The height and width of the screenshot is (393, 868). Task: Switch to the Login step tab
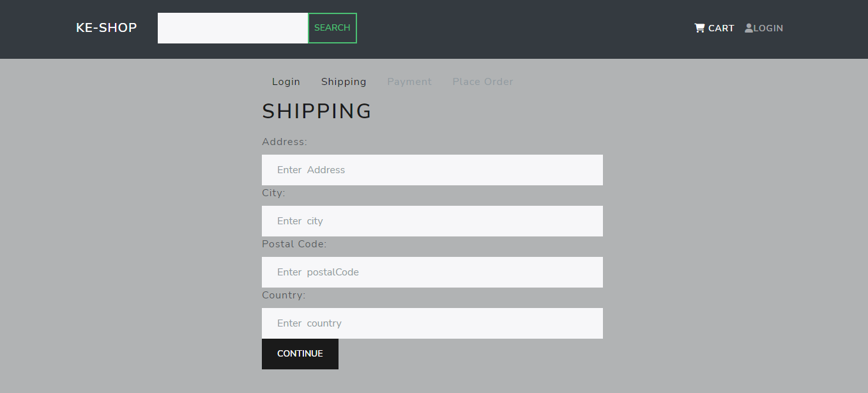point(286,81)
